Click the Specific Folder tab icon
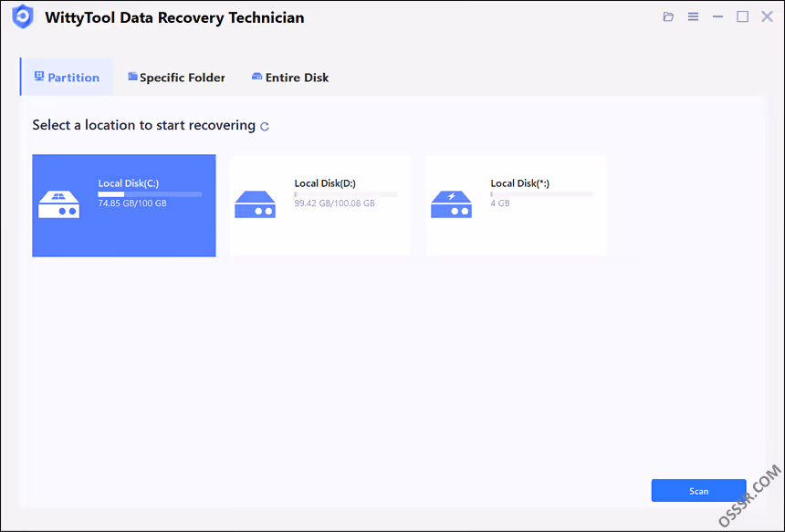 132,76
